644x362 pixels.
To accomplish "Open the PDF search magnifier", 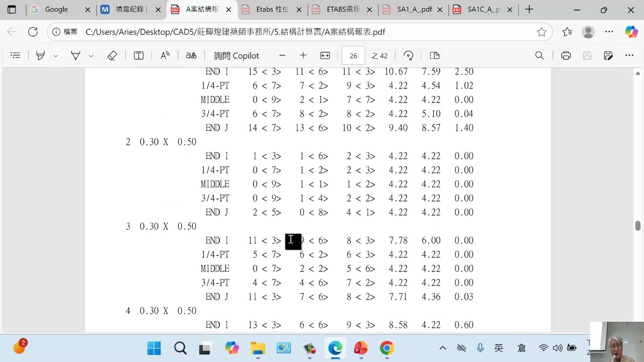I will click(x=539, y=56).
